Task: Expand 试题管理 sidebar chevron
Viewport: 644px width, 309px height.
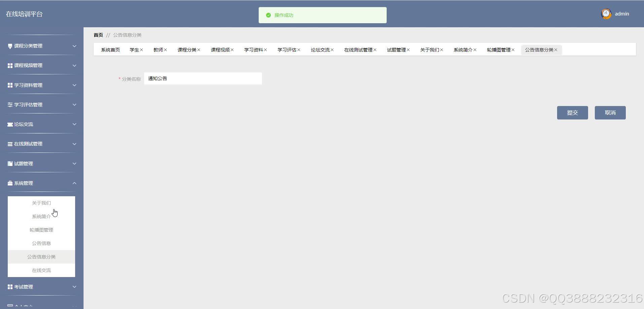Action: click(74, 164)
